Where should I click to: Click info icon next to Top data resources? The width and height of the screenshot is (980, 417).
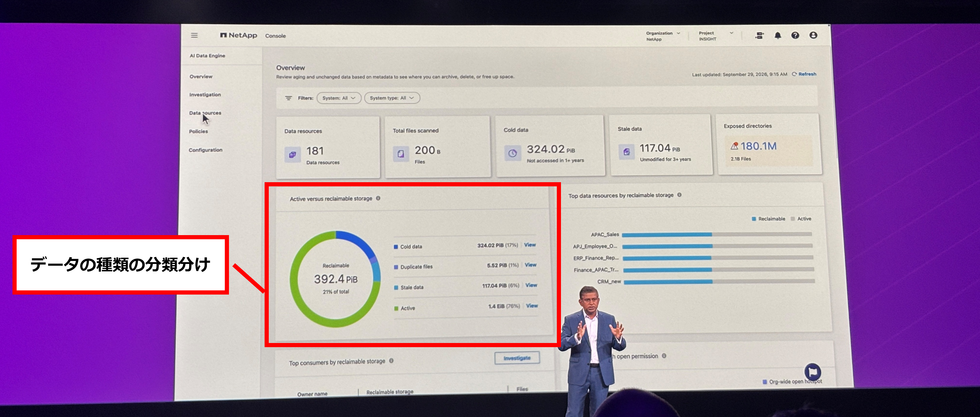[679, 195]
